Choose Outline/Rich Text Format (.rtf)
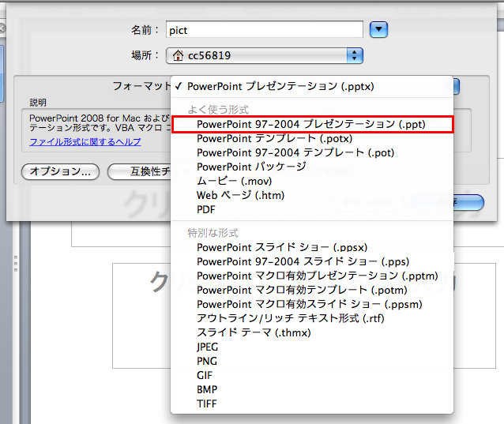Viewport: 504px width, 424px height. [x=312, y=318]
